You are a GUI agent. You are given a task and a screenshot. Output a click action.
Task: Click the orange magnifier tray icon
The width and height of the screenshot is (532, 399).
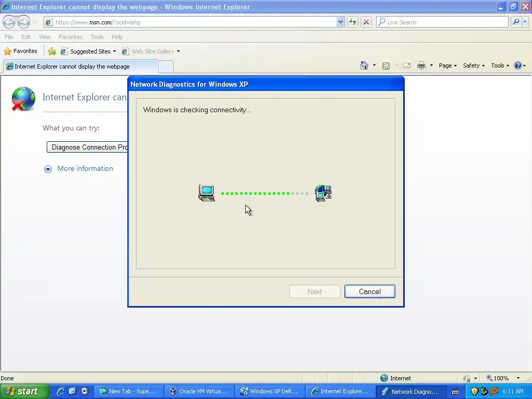(494, 391)
